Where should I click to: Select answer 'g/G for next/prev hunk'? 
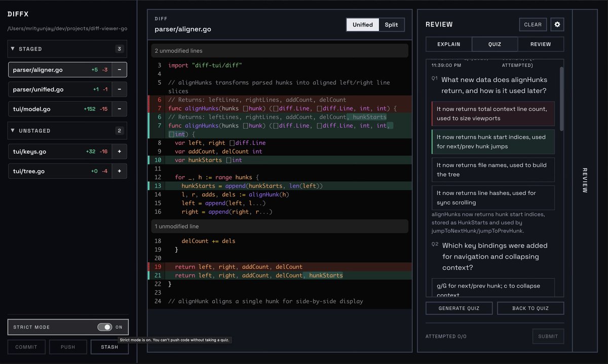493,288
